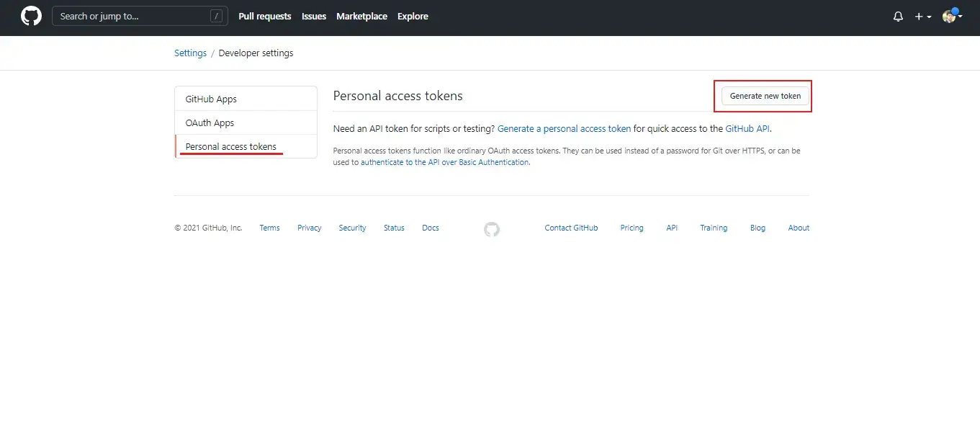Open the Explore navigation item
The width and height of the screenshot is (980, 428).
(413, 16)
